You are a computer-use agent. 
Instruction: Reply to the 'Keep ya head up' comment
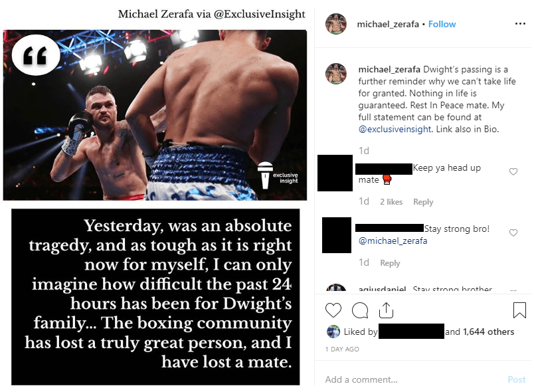(x=423, y=202)
